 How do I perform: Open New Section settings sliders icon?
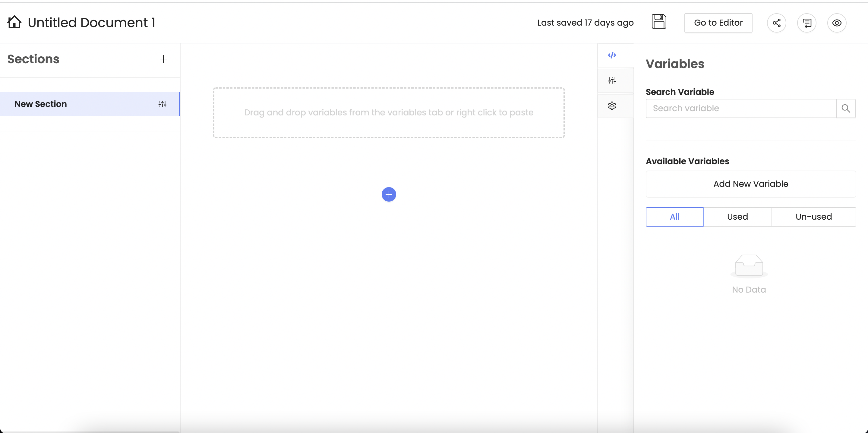(163, 104)
